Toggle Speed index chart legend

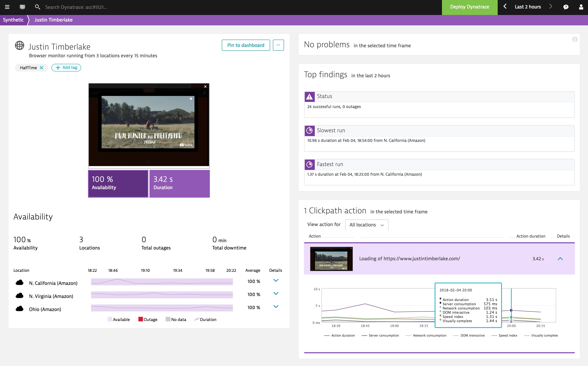tap(504, 335)
